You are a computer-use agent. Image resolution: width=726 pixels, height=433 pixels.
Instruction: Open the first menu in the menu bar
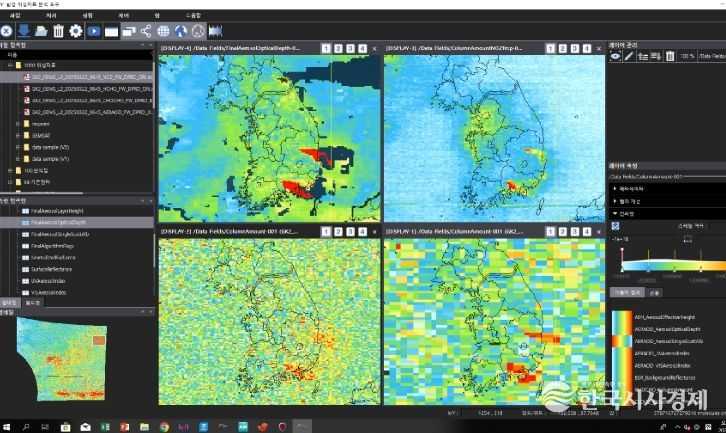click(x=14, y=16)
